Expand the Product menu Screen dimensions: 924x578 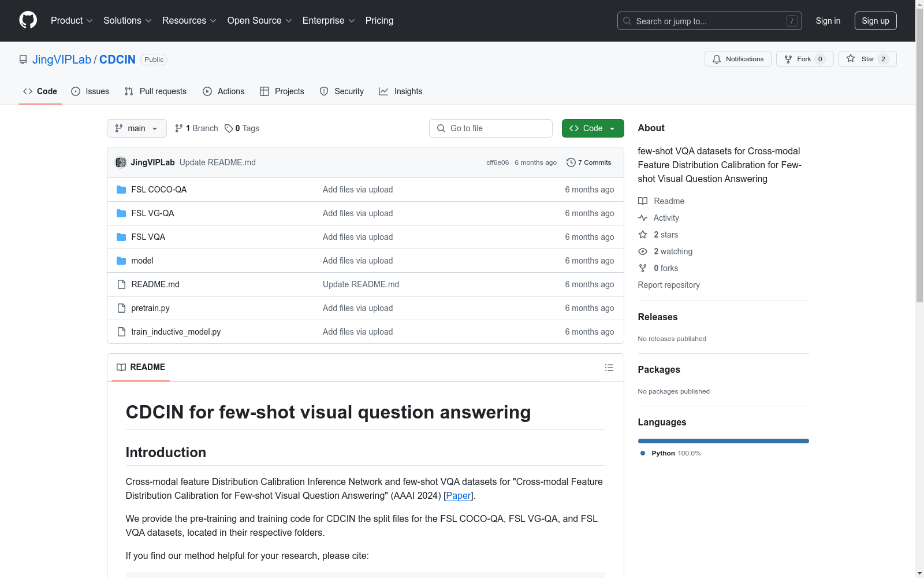click(x=72, y=20)
